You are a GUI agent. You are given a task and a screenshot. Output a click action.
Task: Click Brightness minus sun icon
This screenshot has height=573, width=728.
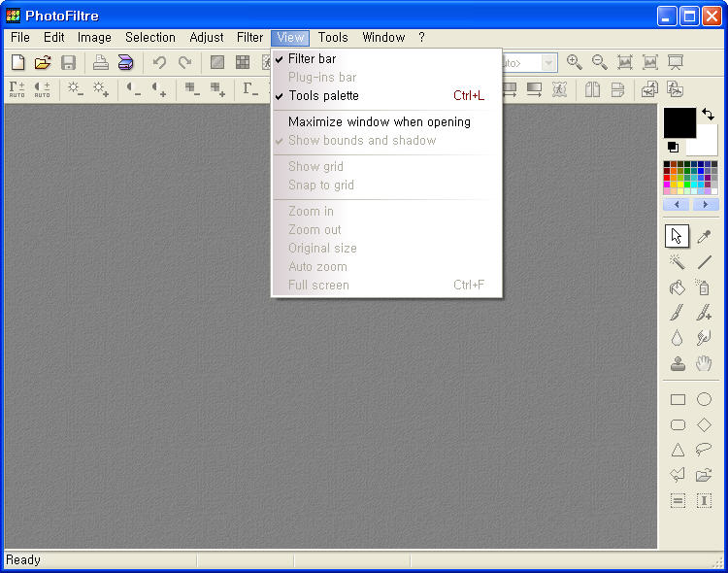(x=75, y=88)
